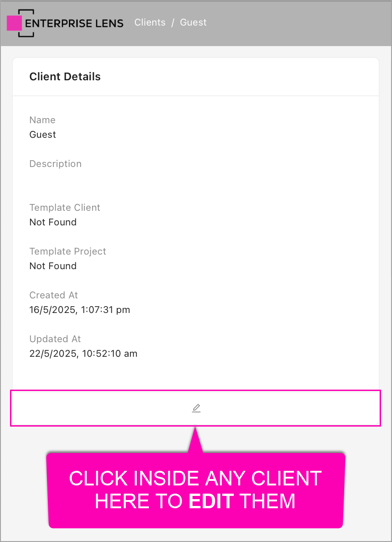The height and width of the screenshot is (542, 392).
Task: Click the Name field value Guest
Action: point(42,135)
